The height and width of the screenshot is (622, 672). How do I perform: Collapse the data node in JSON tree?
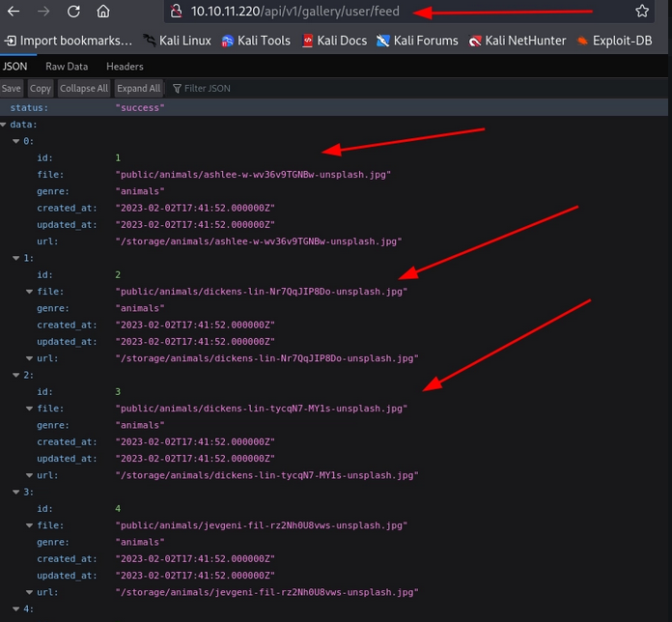(x=5, y=125)
